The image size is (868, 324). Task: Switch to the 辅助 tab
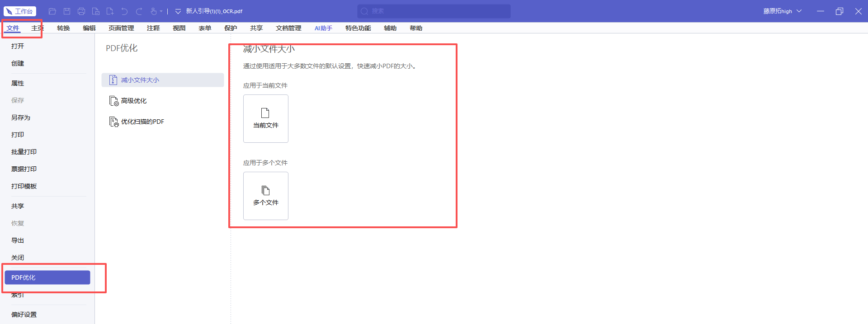click(x=390, y=28)
